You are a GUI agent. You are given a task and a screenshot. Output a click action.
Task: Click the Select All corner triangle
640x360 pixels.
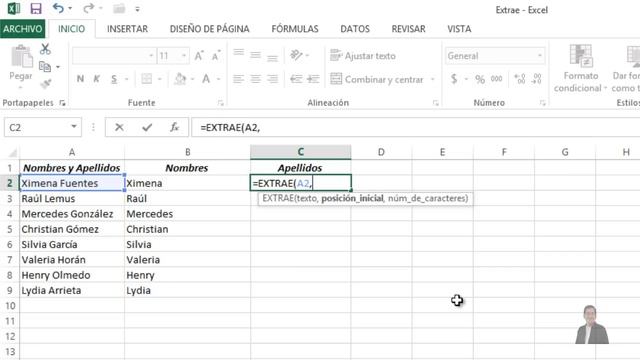pyautogui.click(x=12, y=153)
